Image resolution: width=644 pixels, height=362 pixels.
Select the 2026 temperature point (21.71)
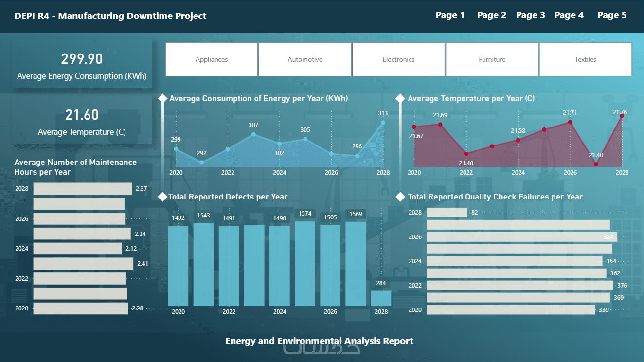570,122
